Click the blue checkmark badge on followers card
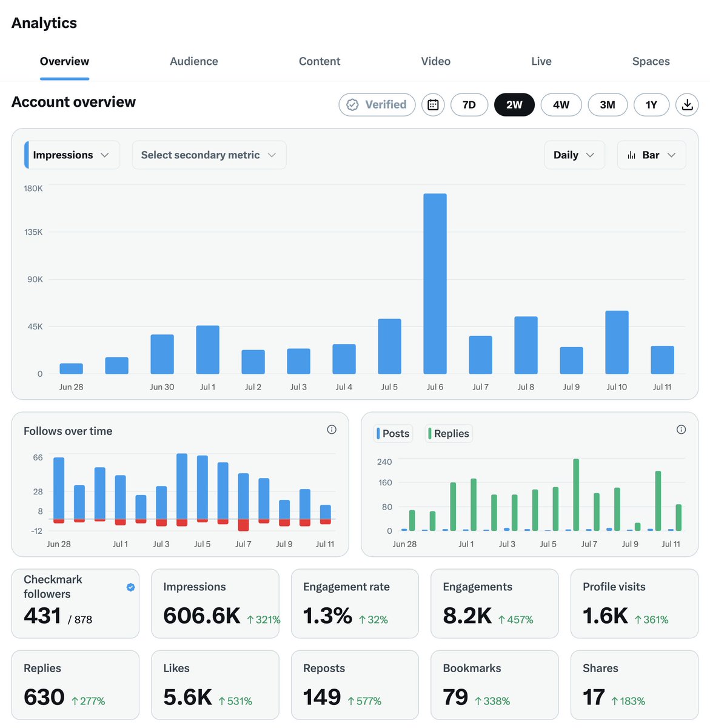This screenshot has height=728, width=710. pos(130,587)
